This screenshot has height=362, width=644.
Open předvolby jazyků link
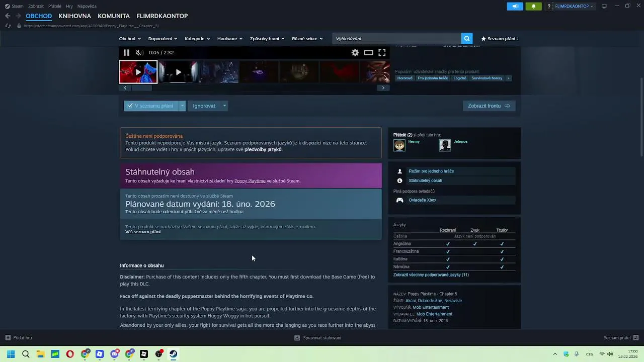(263, 150)
